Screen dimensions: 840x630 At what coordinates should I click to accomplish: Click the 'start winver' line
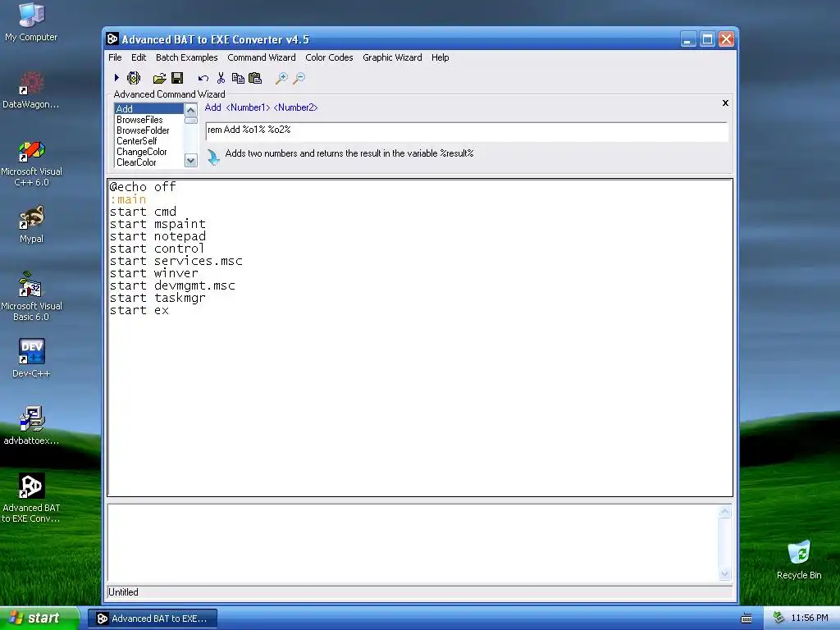pos(153,273)
